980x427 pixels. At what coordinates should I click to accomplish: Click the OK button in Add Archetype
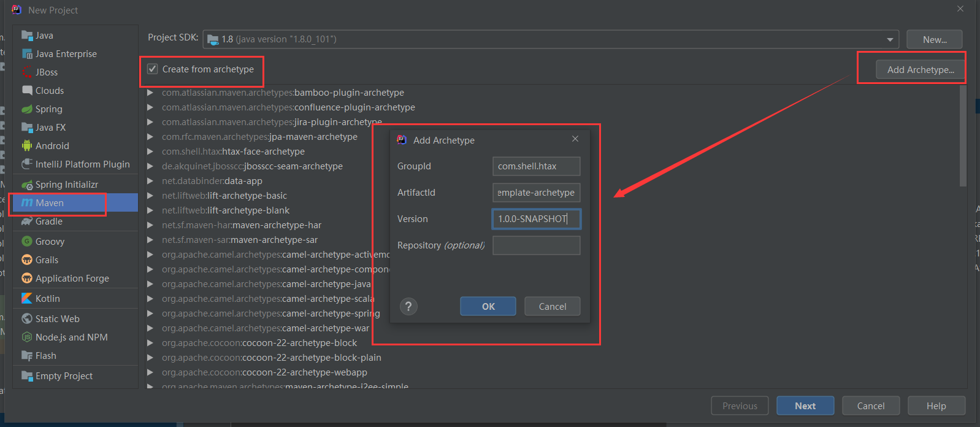coord(488,306)
